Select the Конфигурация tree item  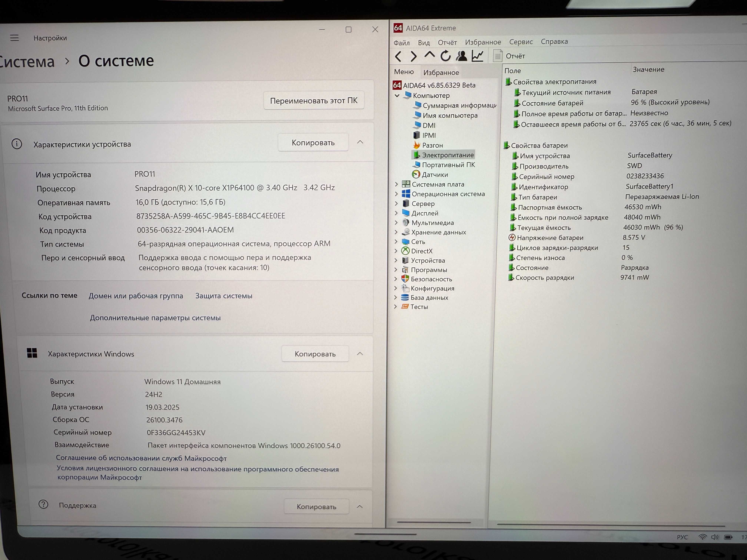(428, 288)
